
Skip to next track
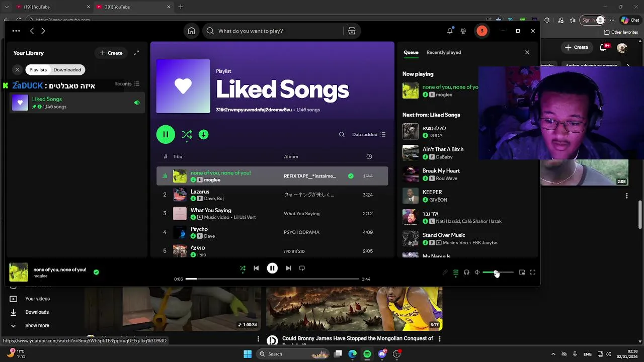(x=288, y=268)
